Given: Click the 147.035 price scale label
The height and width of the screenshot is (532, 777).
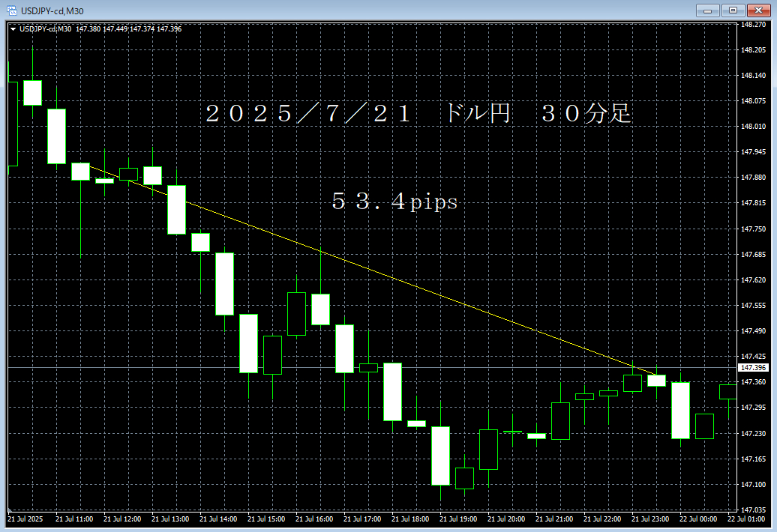Looking at the screenshot, I should pyautogui.click(x=753, y=510).
